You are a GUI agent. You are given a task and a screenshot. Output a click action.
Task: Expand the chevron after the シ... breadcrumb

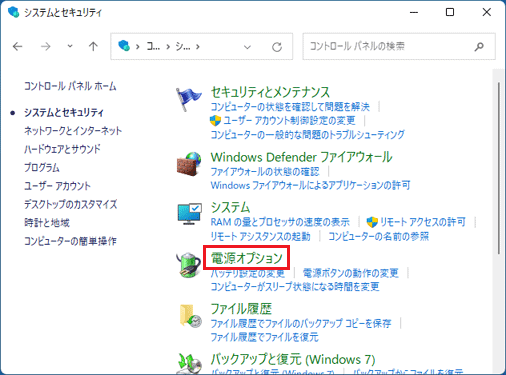[198, 47]
